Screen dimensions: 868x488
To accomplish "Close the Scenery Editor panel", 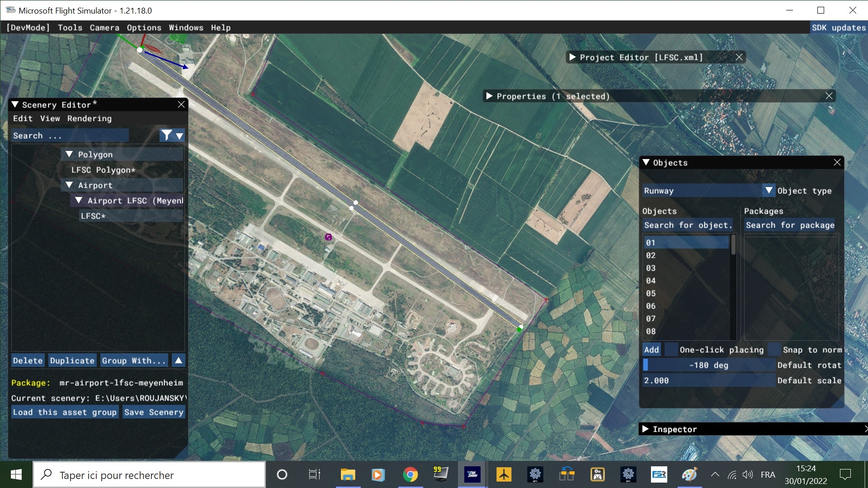I will [x=181, y=104].
